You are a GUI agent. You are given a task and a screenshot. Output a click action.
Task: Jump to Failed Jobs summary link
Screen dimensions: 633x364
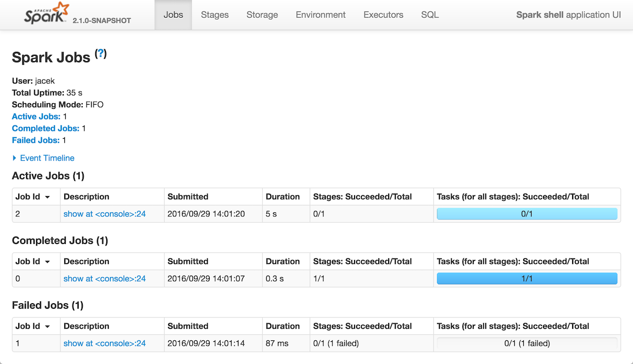coord(36,140)
